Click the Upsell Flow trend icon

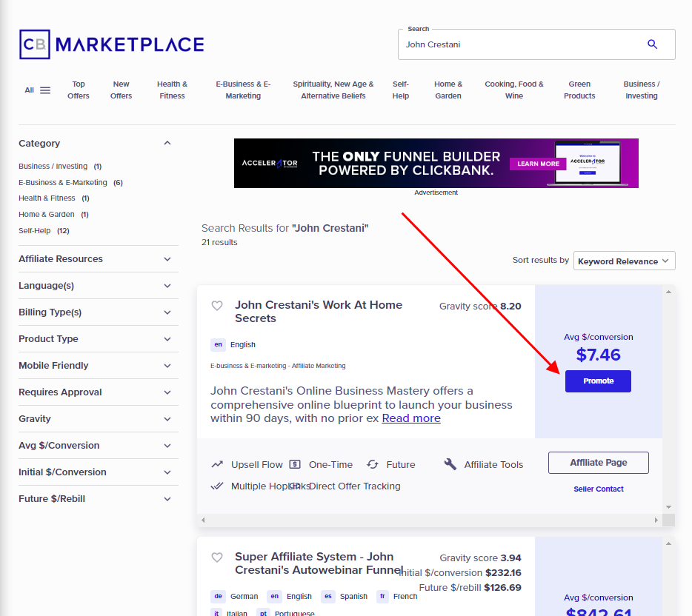tap(217, 464)
